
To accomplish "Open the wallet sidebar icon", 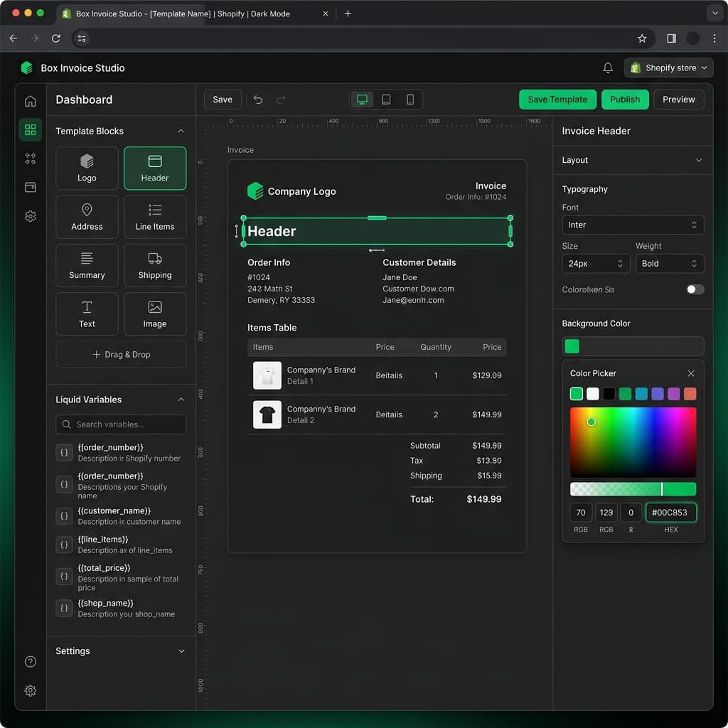I will 30,187.
